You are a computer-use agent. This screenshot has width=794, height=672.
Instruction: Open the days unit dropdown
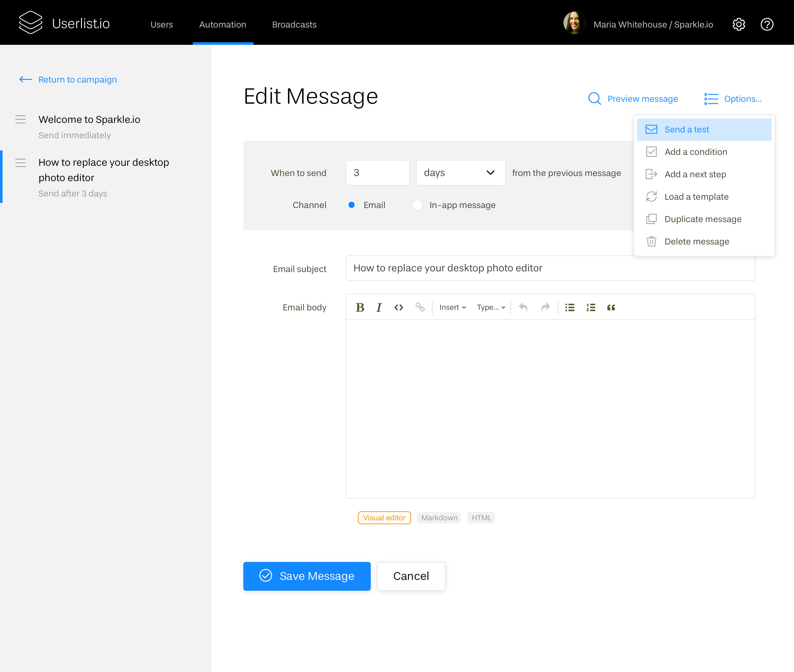[x=460, y=172]
